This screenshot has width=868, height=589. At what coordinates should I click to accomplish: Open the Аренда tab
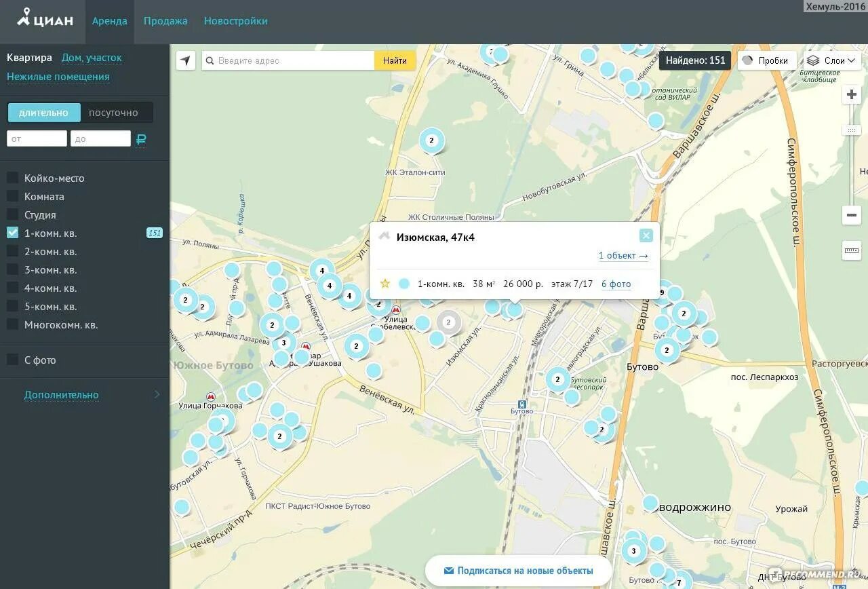tap(110, 21)
